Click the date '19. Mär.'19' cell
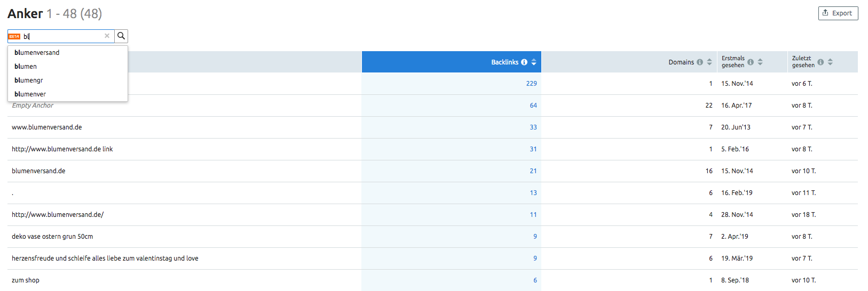Viewport: 868px width, 291px height. click(737, 258)
